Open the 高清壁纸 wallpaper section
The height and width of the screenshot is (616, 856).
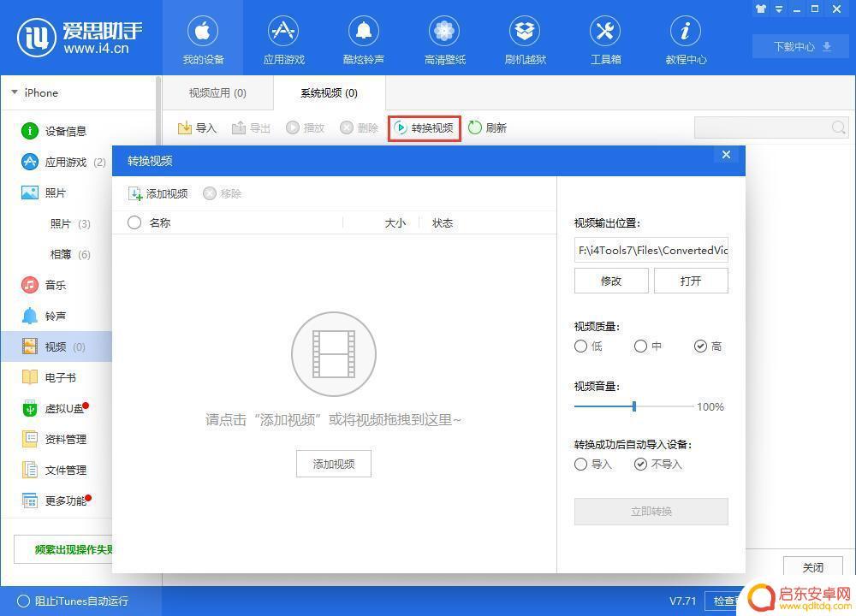[x=444, y=40]
